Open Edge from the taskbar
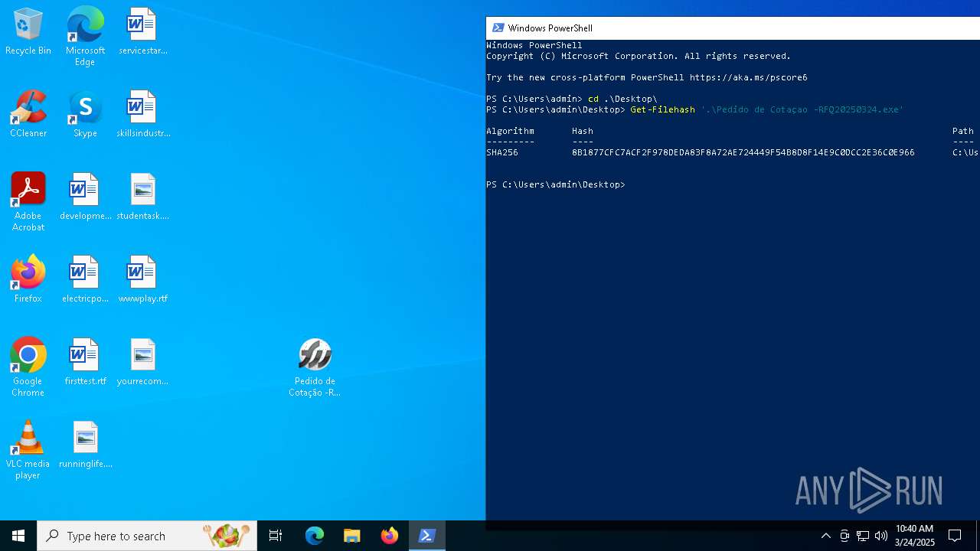The image size is (980, 551). tap(315, 536)
